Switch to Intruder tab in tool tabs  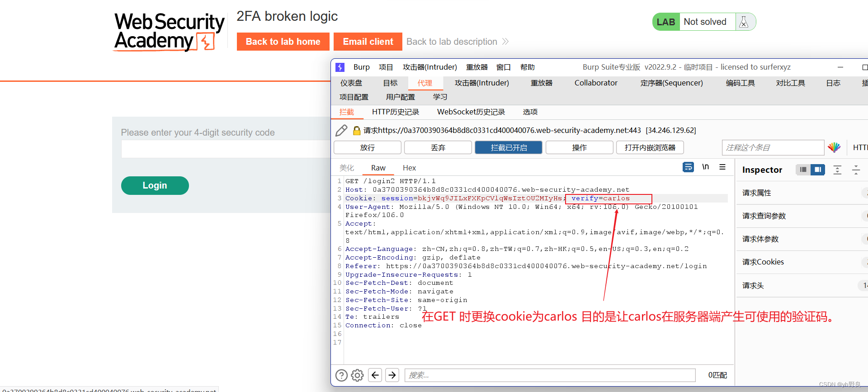click(x=481, y=83)
